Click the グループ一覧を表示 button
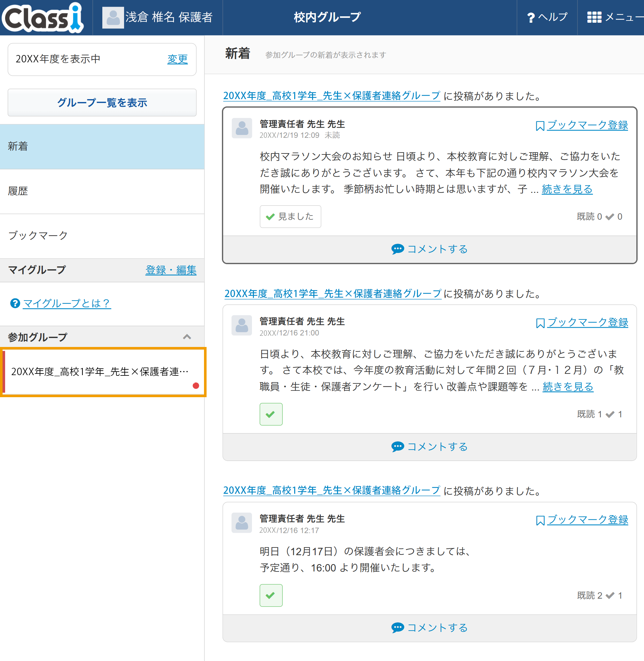 (102, 103)
